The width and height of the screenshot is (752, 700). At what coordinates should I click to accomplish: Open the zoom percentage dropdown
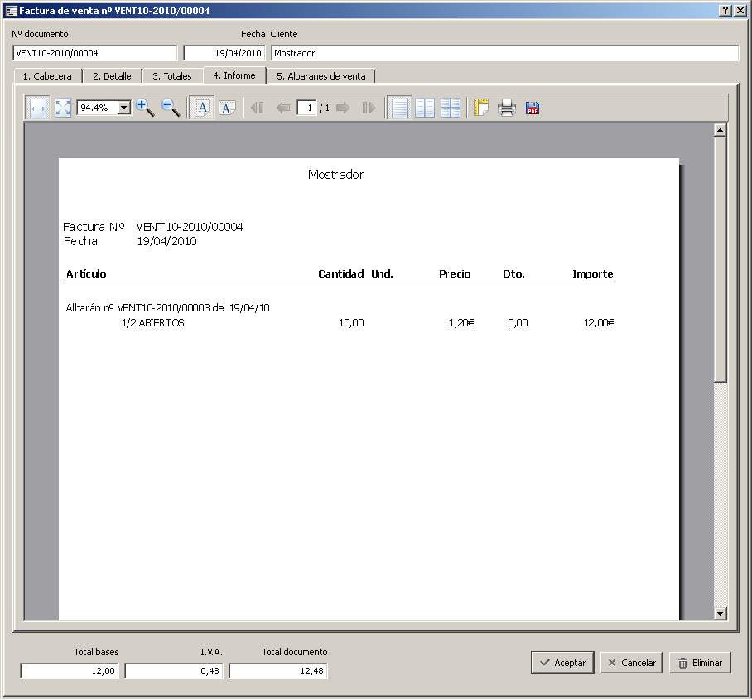point(124,108)
